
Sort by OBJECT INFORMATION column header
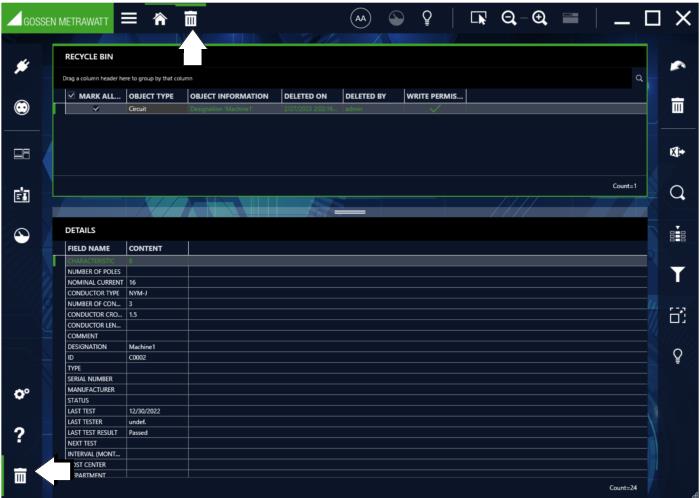(235, 96)
